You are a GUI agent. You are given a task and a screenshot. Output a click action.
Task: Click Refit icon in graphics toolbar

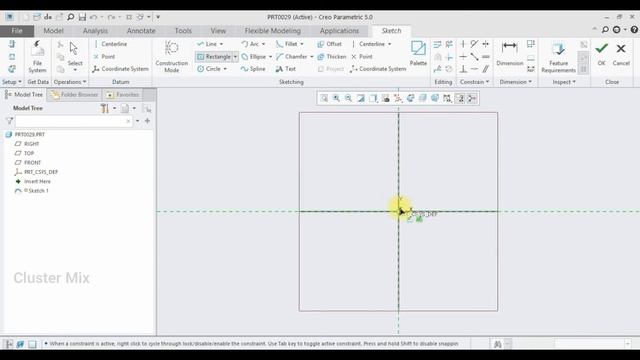(324, 98)
